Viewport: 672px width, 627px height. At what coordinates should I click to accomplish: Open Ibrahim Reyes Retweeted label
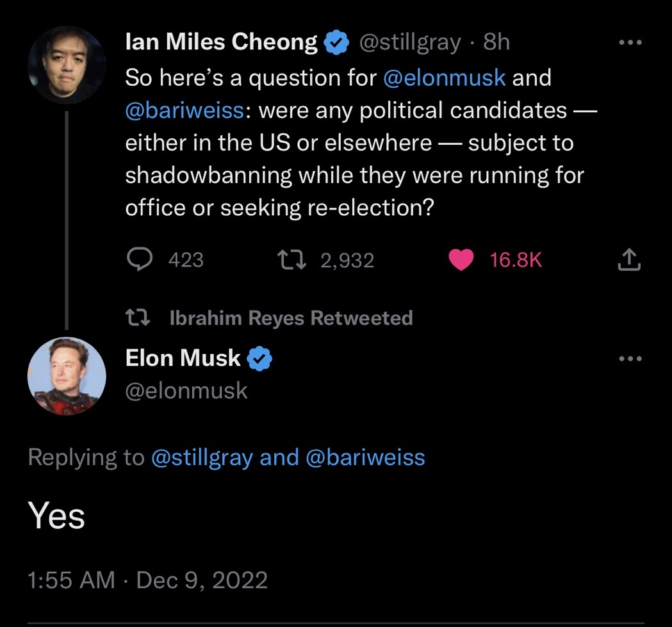click(291, 318)
